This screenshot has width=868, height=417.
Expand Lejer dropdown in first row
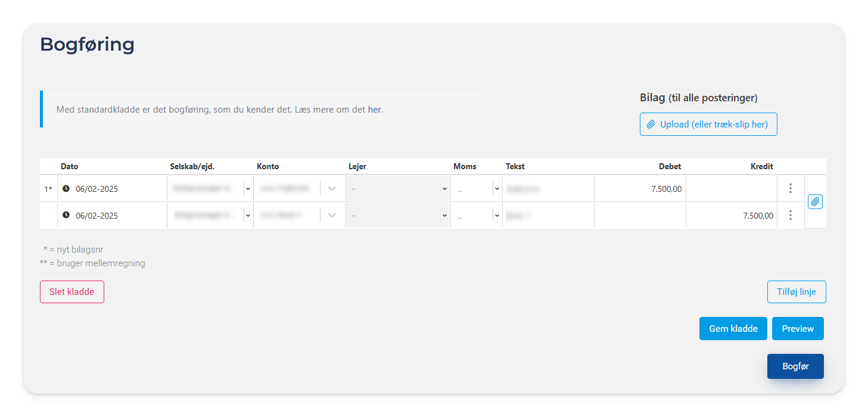tap(444, 189)
